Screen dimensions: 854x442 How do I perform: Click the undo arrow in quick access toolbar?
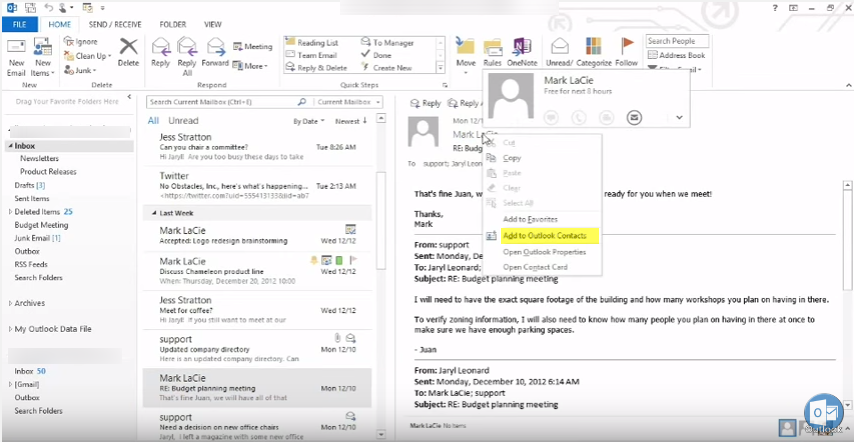49,8
